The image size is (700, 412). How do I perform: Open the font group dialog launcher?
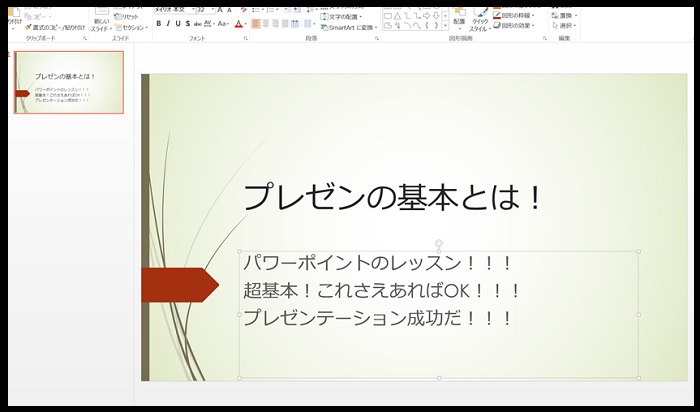pos(246,39)
